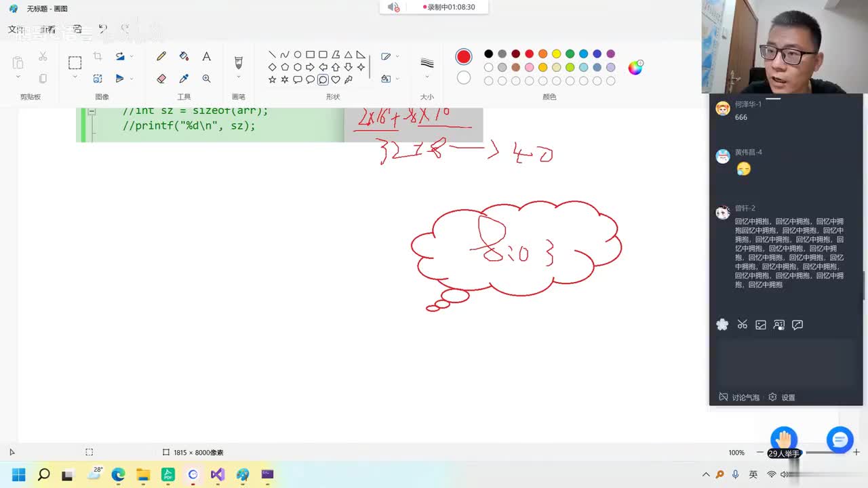Click the Undo arrow in title toolbar
Viewport: 868px width, 488px height.
[x=102, y=28]
